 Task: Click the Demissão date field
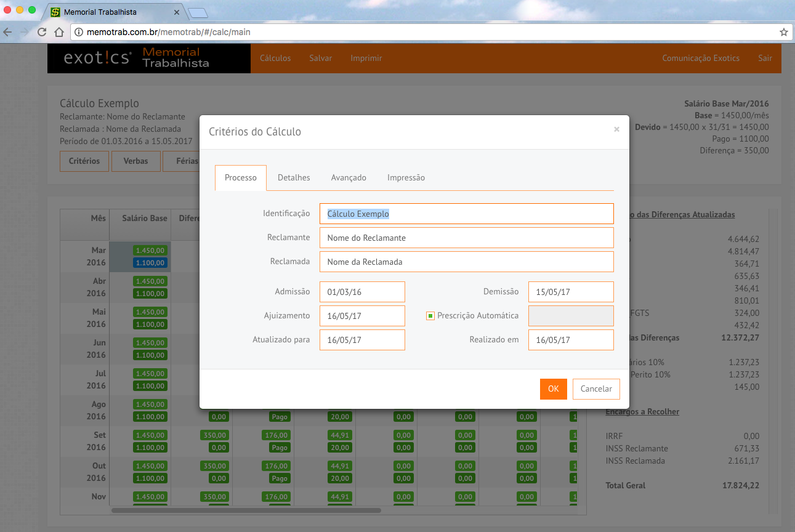pyautogui.click(x=571, y=292)
